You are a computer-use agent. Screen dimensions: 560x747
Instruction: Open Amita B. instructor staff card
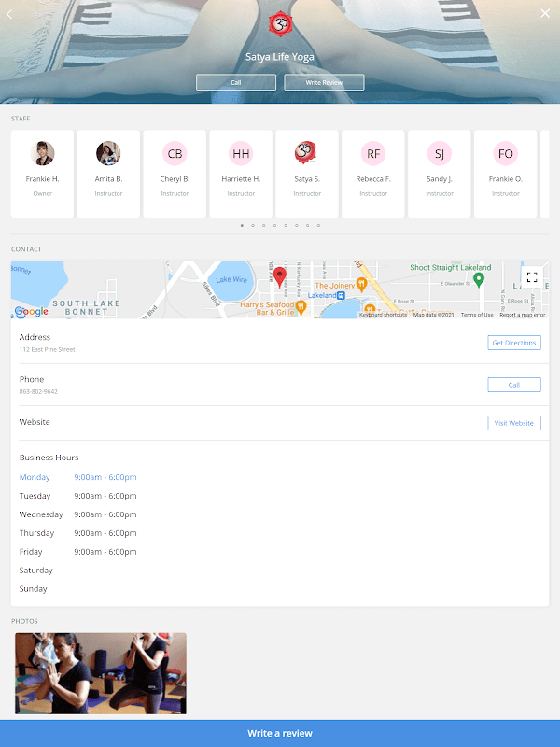[108, 174]
